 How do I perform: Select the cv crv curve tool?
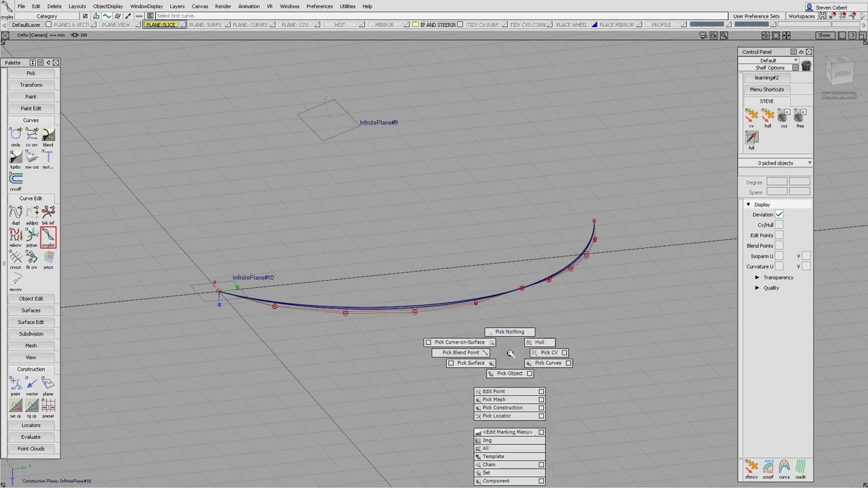pos(32,136)
